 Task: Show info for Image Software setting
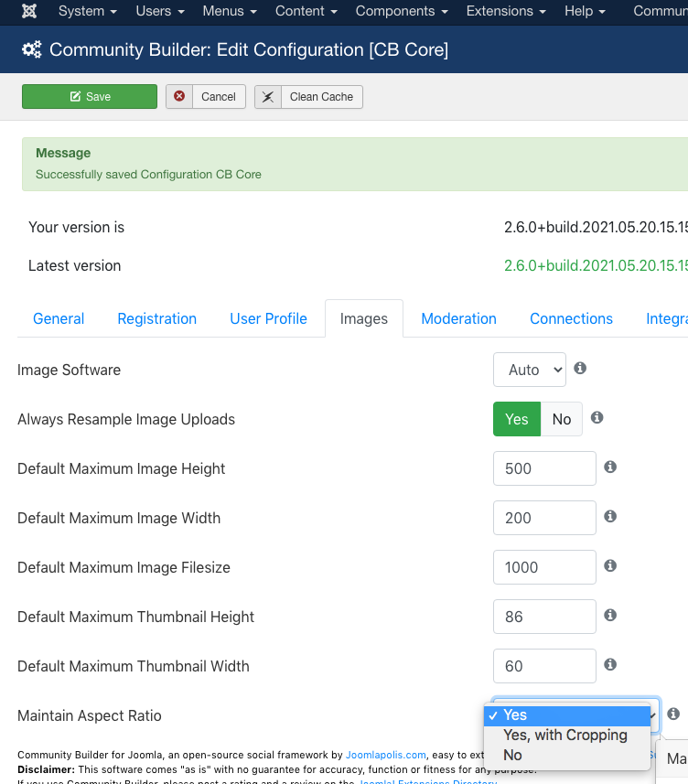pyautogui.click(x=580, y=369)
